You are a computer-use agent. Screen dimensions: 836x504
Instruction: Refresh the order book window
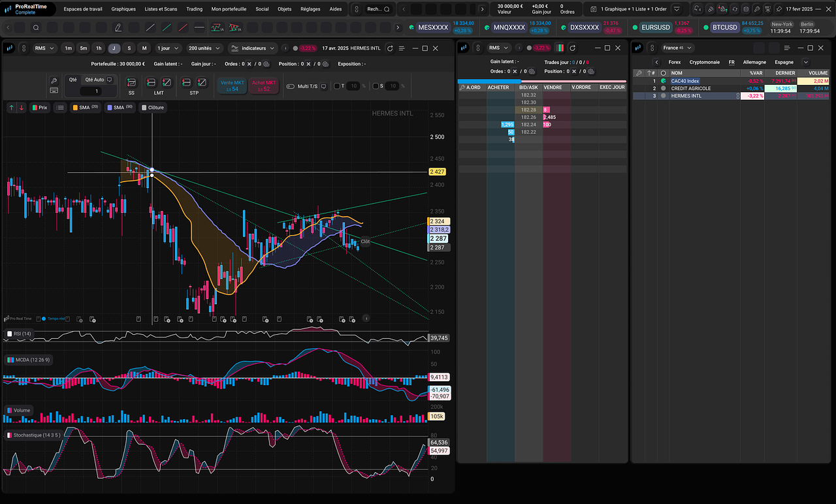tap(572, 48)
